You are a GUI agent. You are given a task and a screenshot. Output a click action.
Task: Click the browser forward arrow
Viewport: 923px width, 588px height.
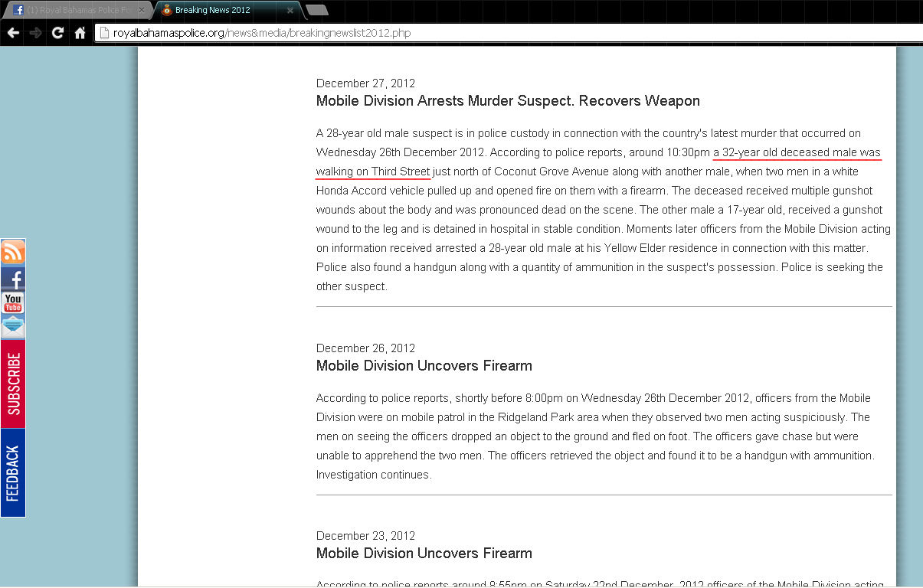point(35,33)
